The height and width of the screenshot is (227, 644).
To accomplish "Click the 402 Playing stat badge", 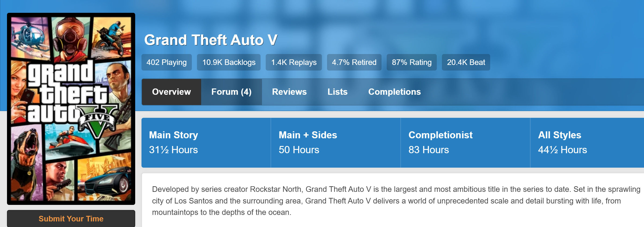I will tap(166, 62).
